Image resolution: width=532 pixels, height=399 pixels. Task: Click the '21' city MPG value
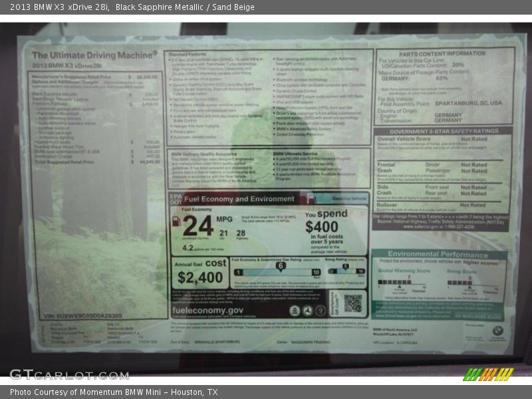click(223, 233)
